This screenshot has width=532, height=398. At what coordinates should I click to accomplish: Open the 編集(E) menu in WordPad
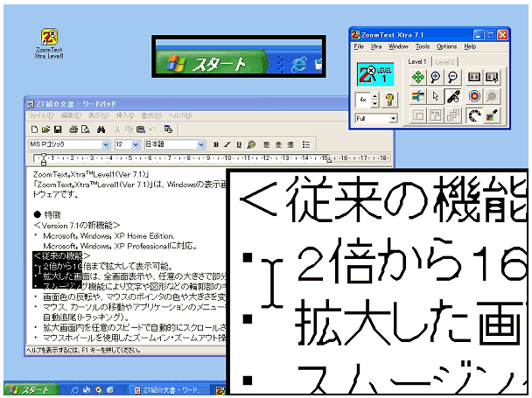[71, 115]
